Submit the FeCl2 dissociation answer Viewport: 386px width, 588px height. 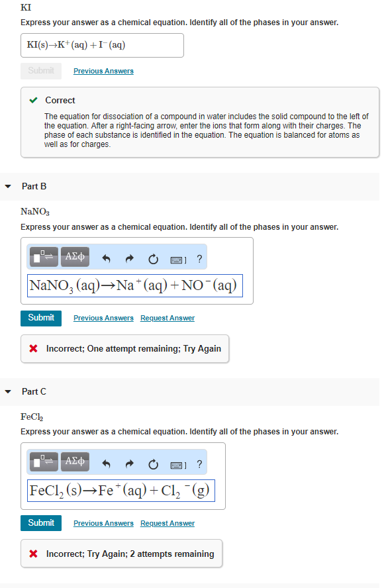pos(40,522)
